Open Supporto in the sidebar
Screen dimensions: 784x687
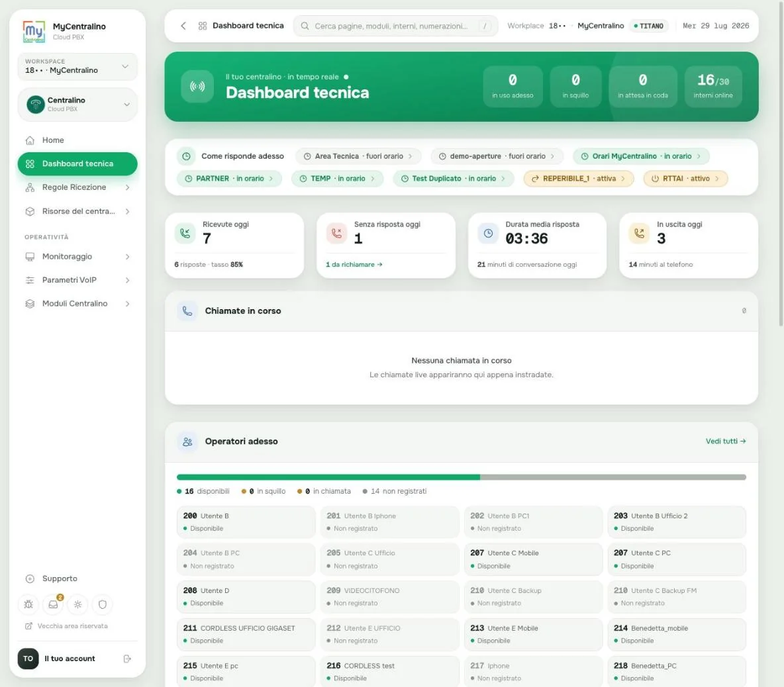click(77, 579)
